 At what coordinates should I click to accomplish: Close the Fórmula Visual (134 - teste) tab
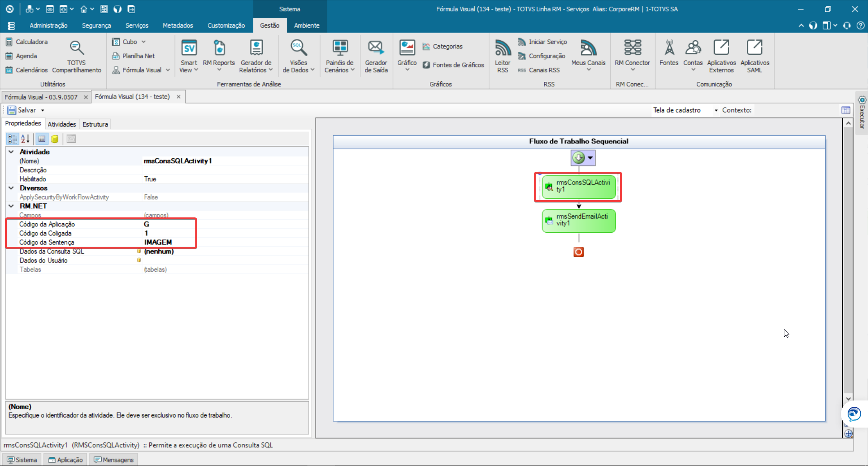179,97
